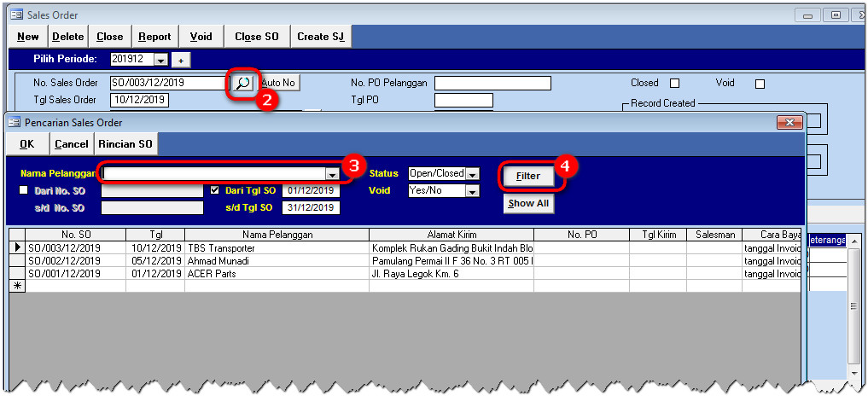868x401 pixels.
Task: Select the SO/002/12/2019 cell
Action: point(76,260)
